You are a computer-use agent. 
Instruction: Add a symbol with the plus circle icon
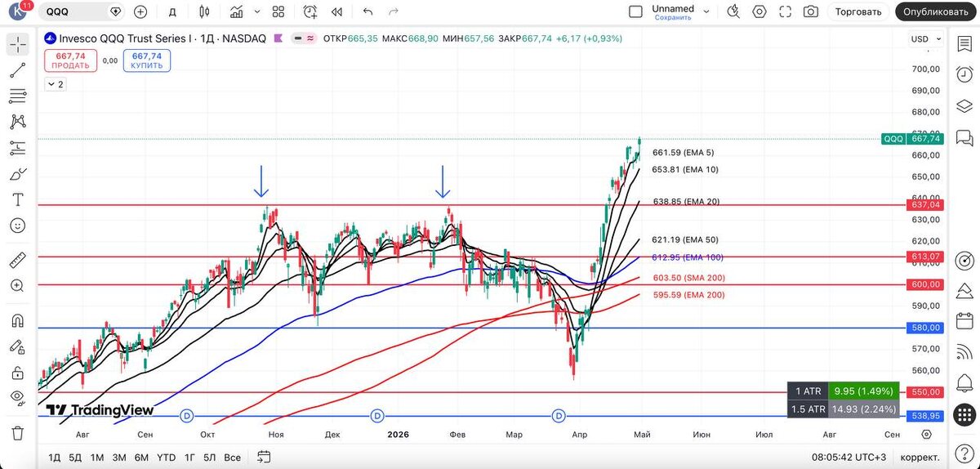coord(140,11)
